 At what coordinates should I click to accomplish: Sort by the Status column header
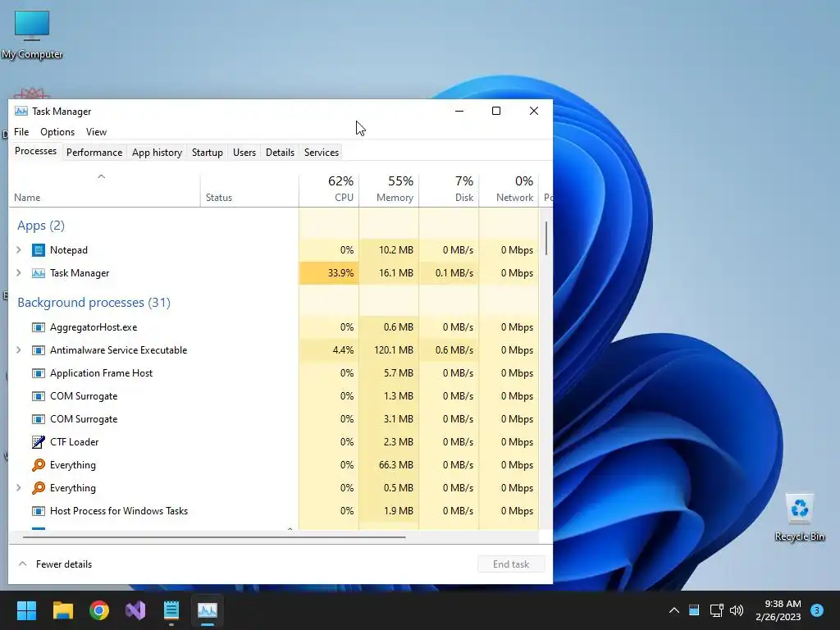[x=249, y=190]
